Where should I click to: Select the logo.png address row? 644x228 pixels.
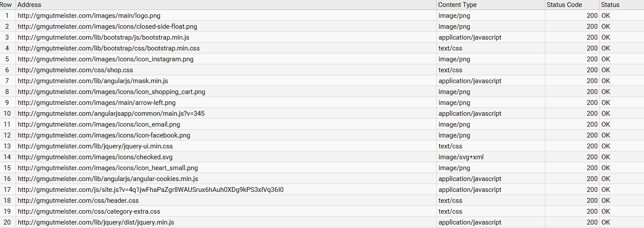pos(89,16)
